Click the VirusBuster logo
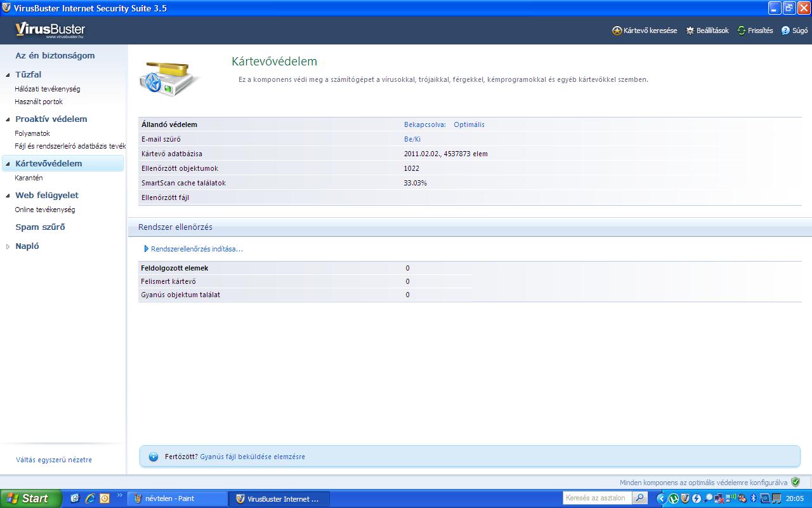 click(50, 30)
